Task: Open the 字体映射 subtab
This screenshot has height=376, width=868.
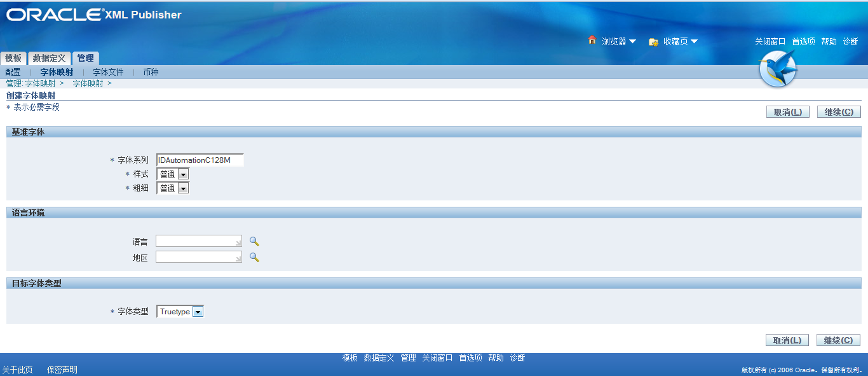Action: tap(57, 73)
